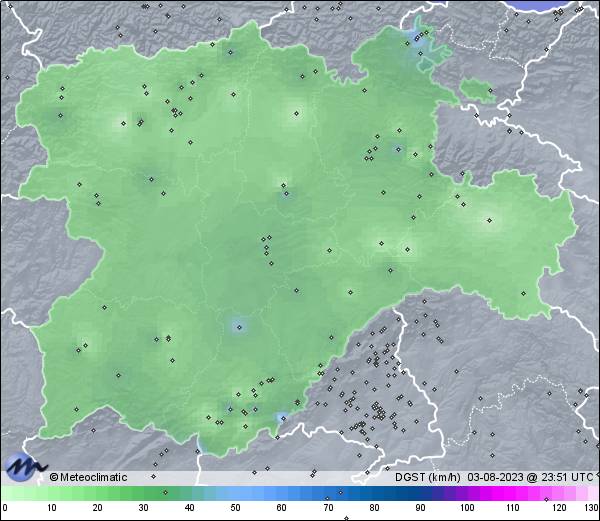
Task: Select station marker in the pale eastern gust spot
Action: point(489,220)
